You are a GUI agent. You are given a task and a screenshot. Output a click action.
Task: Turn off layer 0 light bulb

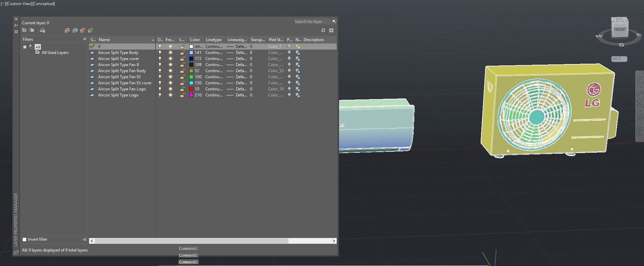coord(160,47)
